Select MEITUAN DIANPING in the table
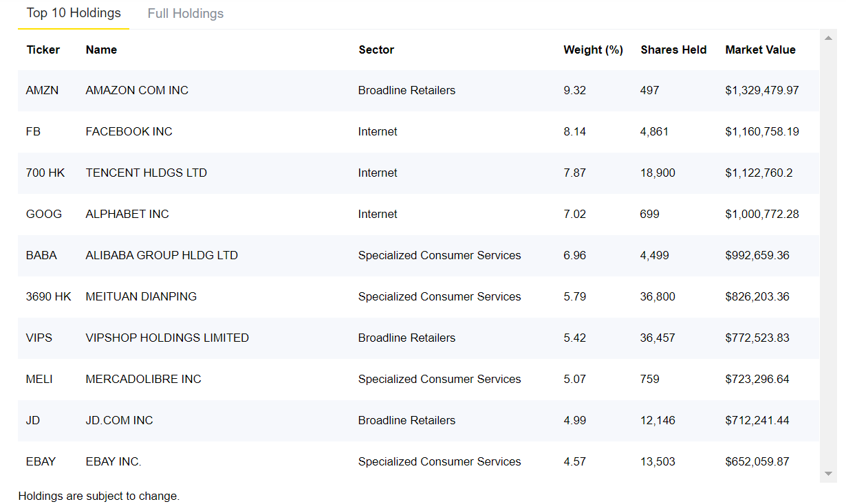Viewport: 846px width, 504px height. (x=141, y=296)
